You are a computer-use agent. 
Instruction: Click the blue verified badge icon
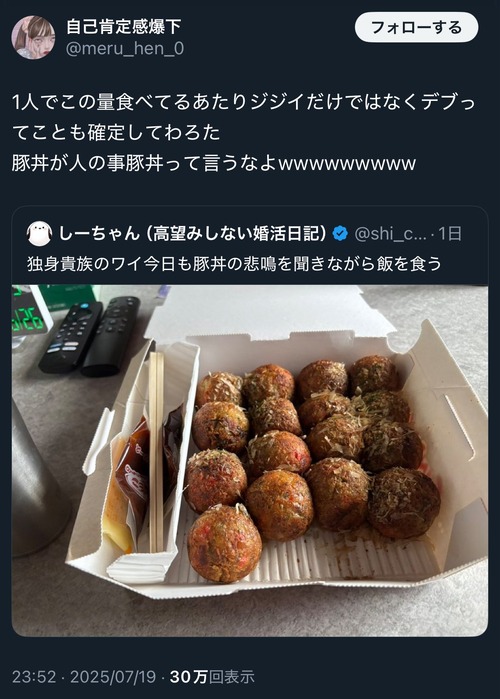click(x=340, y=233)
